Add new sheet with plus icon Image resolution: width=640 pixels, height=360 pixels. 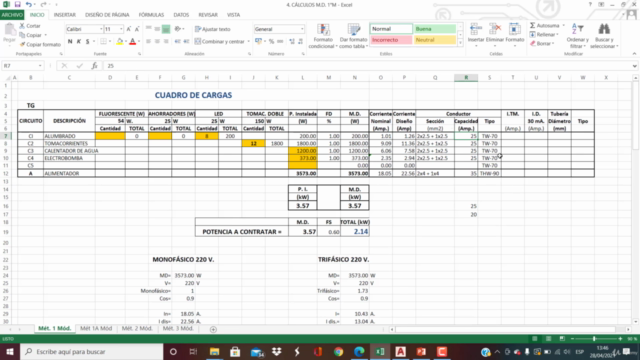(213, 329)
